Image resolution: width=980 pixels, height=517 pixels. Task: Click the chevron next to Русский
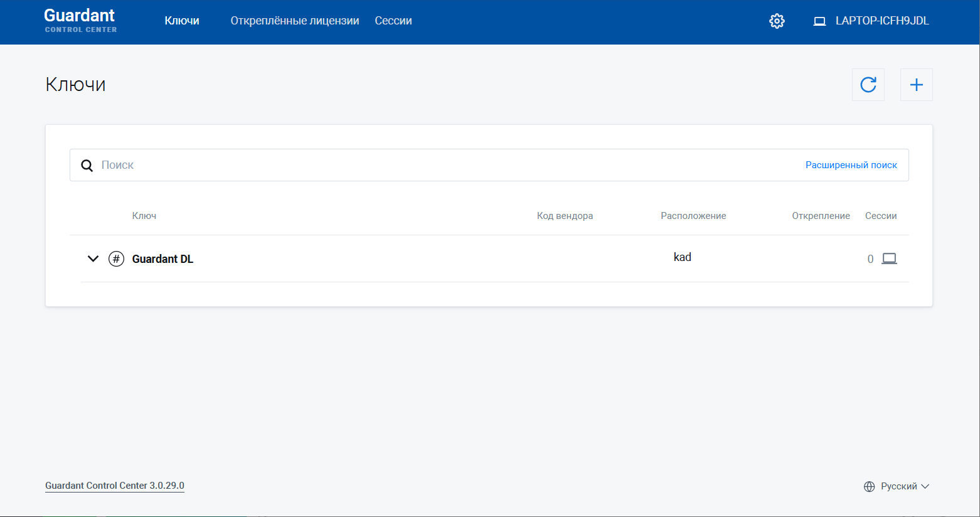click(x=925, y=486)
